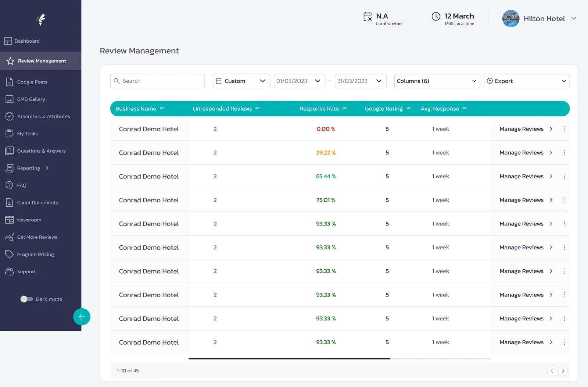The height and width of the screenshot is (387, 588).
Task: Click the FAQ question mark icon
Action: pyautogui.click(x=10, y=185)
